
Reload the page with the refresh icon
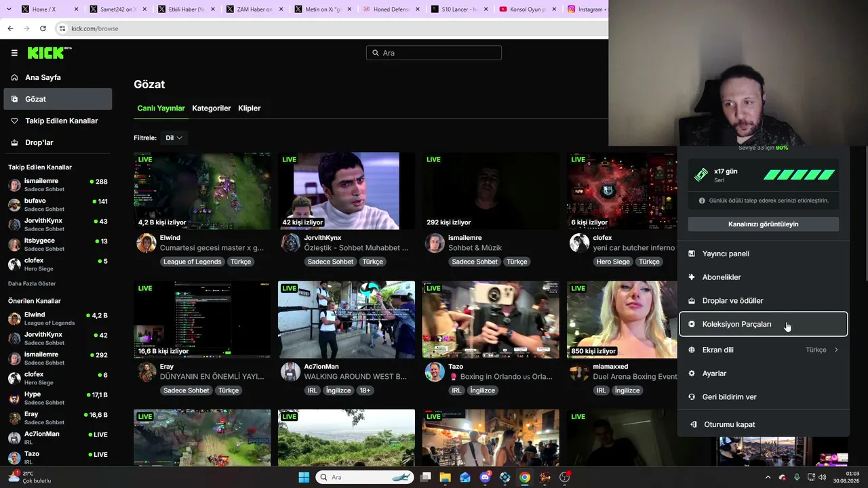coord(43,28)
